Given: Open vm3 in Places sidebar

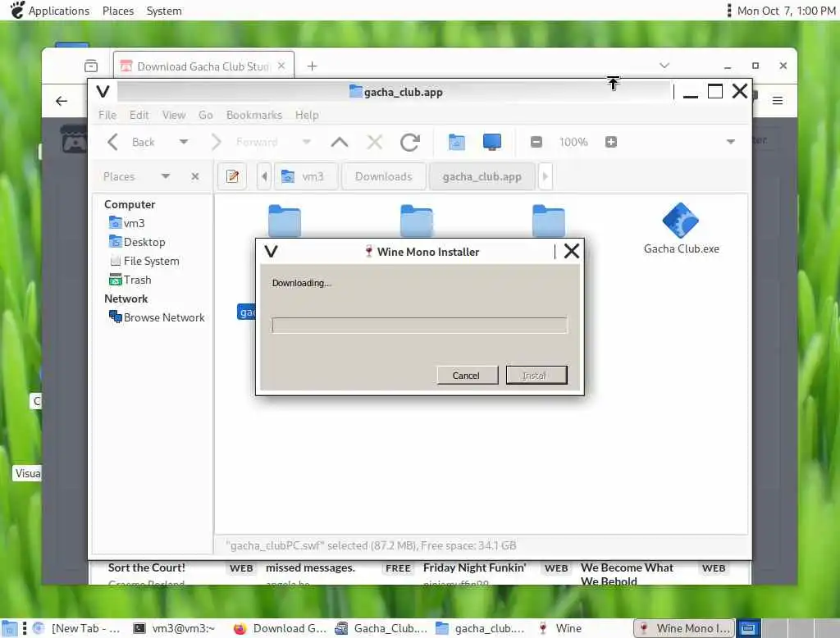Looking at the screenshot, I should pyautogui.click(x=126, y=223).
